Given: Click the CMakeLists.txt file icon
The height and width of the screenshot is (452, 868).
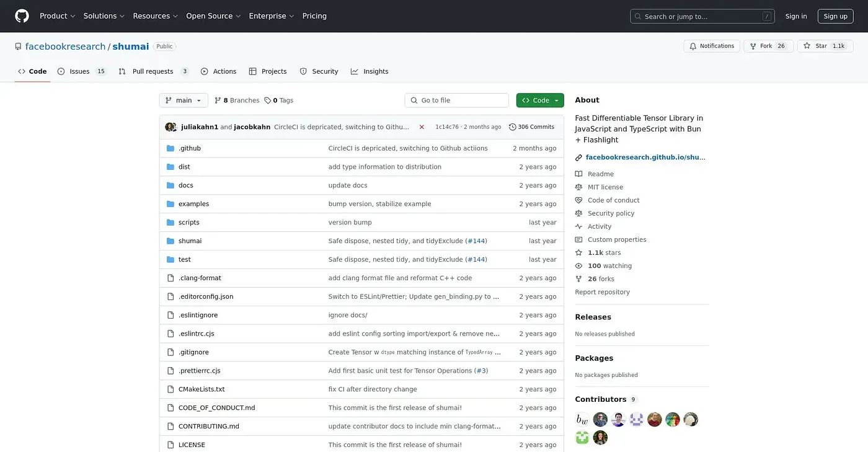Looking at the screenshot, I should [170, 389].
